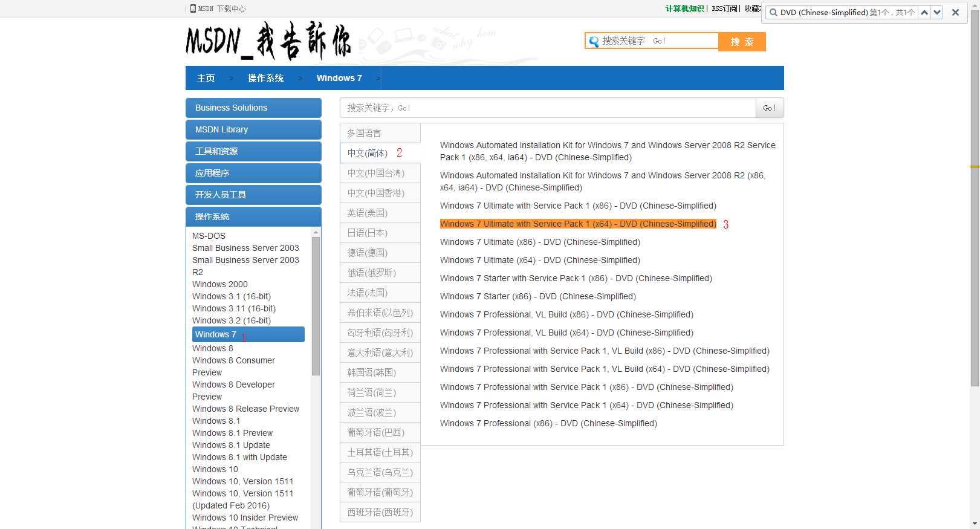
Task: Open Windows 7 Professional with Service Pack 1 (x64) DVD
Action: [x=586, y=405]
